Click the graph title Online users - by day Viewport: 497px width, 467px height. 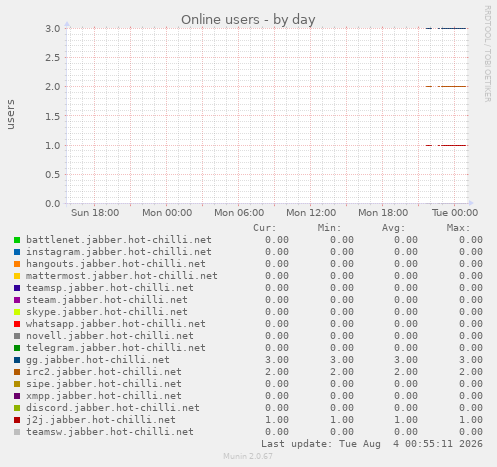248,20
